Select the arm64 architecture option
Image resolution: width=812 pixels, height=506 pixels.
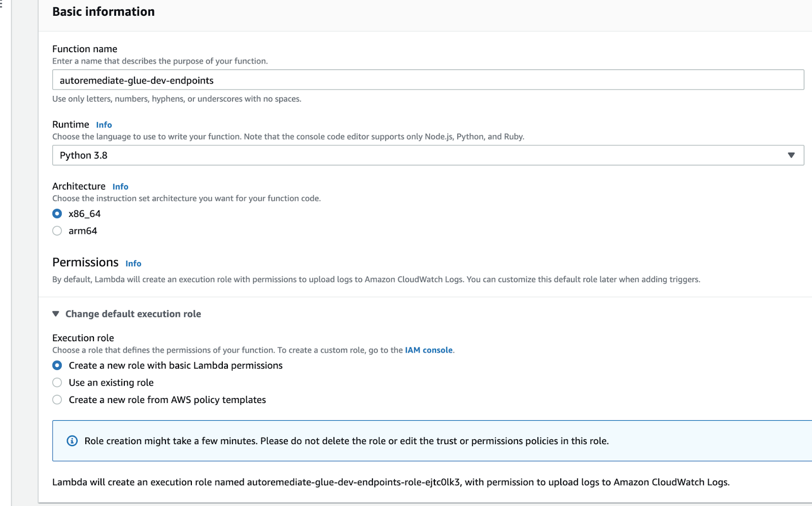click(x=57, y=231)
